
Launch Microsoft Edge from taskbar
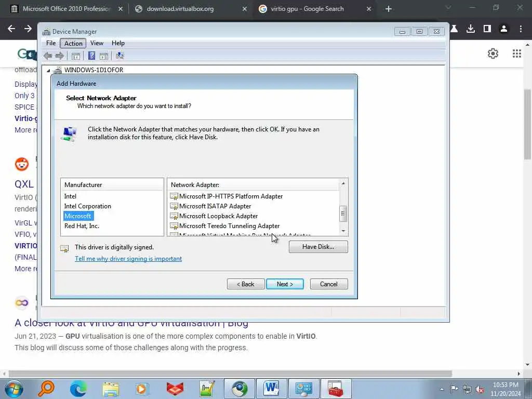[x=78, y=389]
